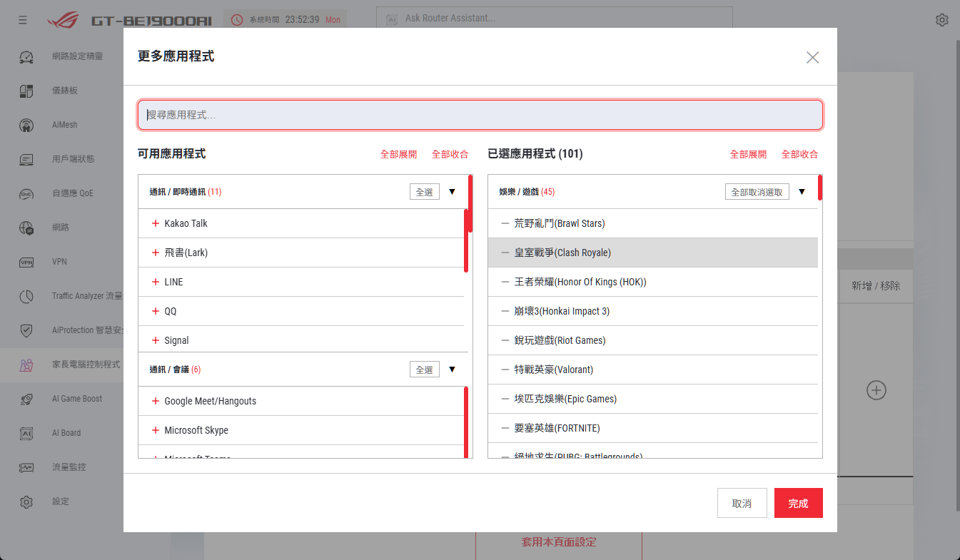Viewport: 960px width, 560px height.
Task: Click the 取消 button
Action: (x=742, y=503)
